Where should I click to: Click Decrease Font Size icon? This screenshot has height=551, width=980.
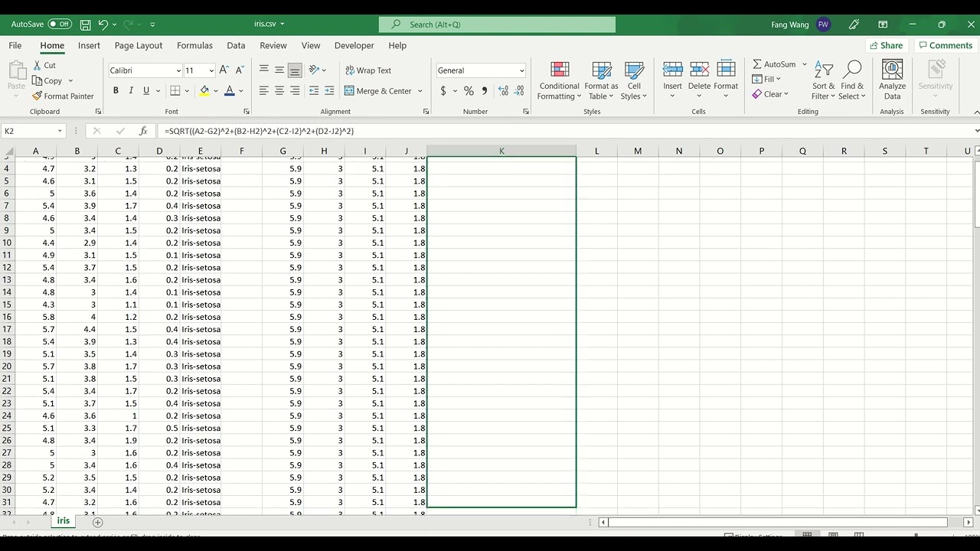pyautogui.click(x=239, y=70)
